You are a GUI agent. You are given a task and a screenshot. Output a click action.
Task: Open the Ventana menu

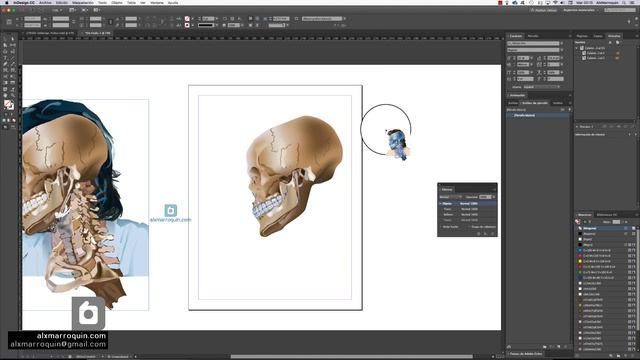[157, 2]
